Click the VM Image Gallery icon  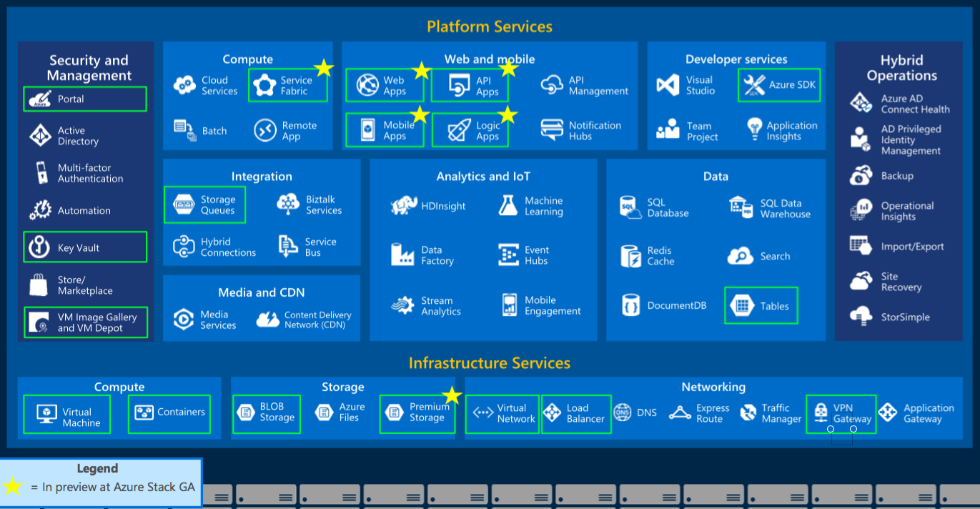click(39, 323)
